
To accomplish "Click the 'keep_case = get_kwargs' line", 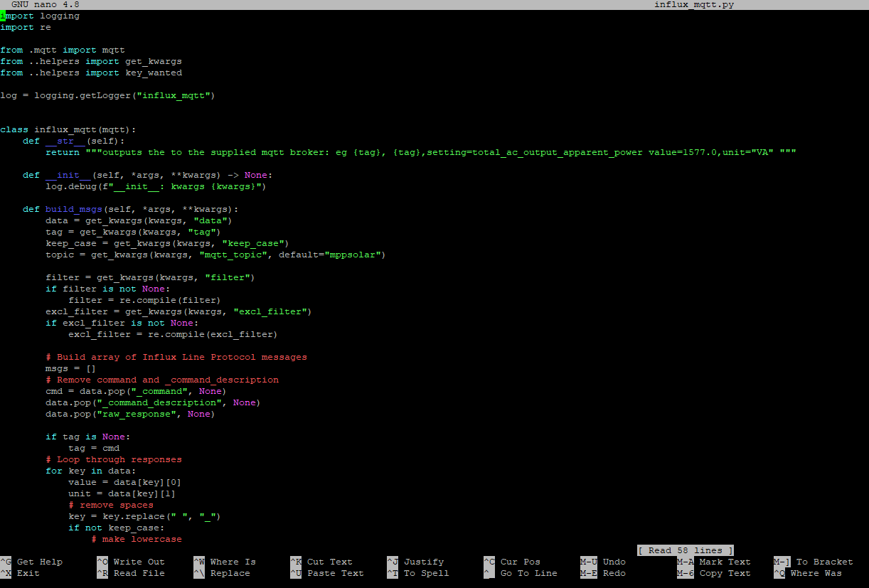I will [168, 243].
